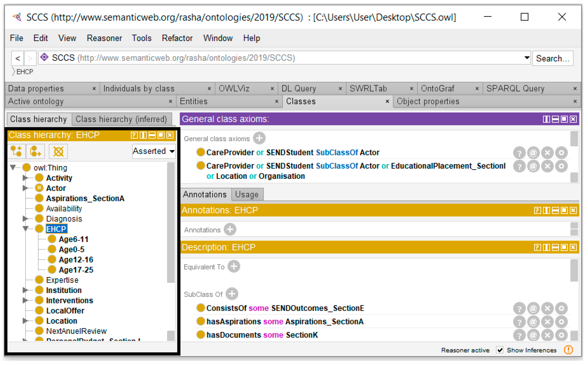
Task: Add a new general class axiom
Action: click(x=259, y=138)
